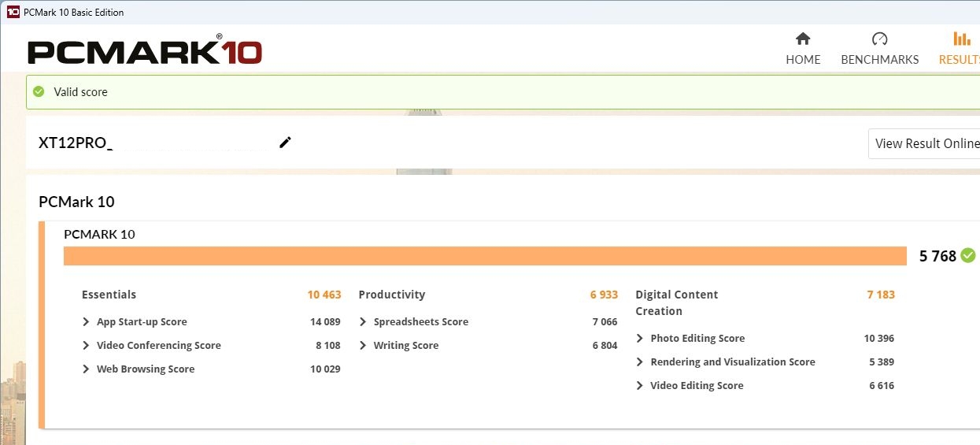Expand Photo Editing Score details

pos(640,338)
